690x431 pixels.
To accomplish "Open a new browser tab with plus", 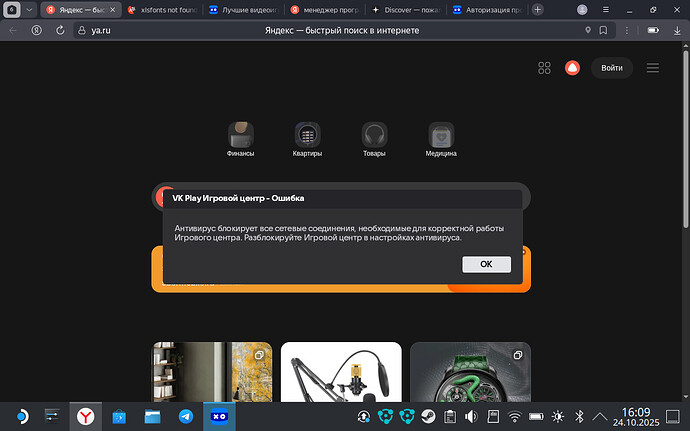I will click(540, 10).
